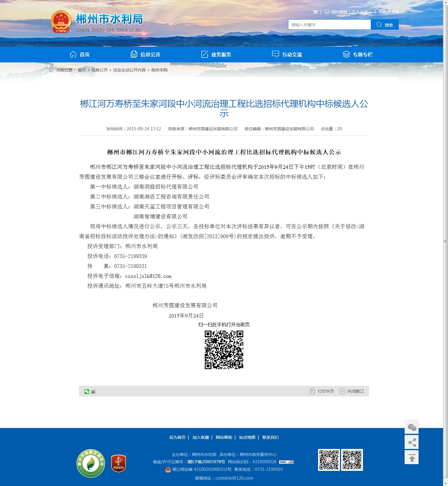The image size is (448, 486).
Task: Click complaint phone 0735-2199339 text
Action: tap(130, 256)
